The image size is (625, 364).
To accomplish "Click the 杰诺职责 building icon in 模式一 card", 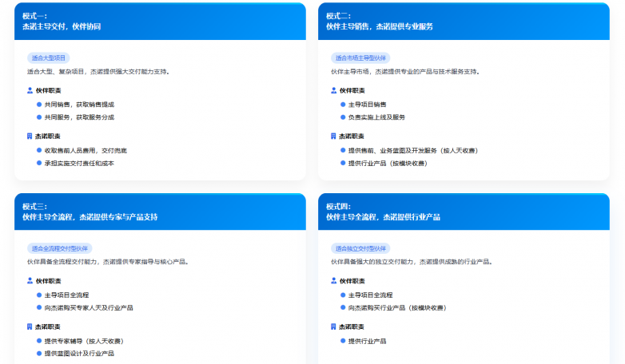I will [30, 136].
